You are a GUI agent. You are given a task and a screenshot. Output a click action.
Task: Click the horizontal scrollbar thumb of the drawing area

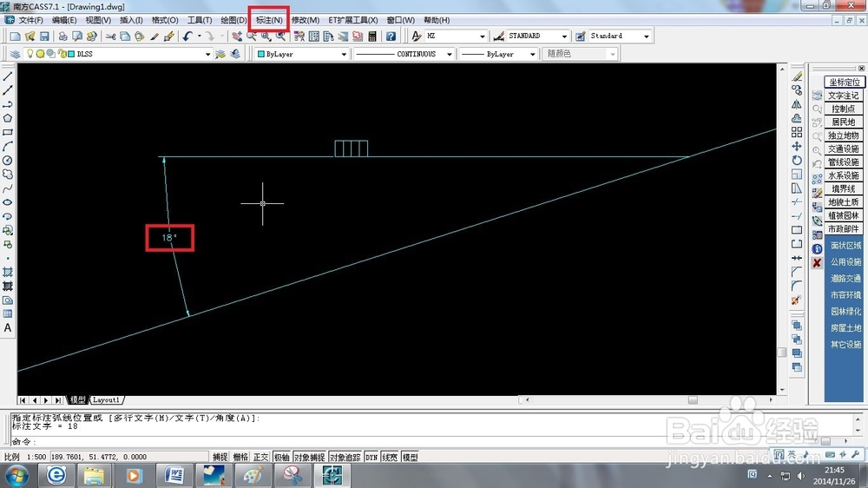point(693,400)
